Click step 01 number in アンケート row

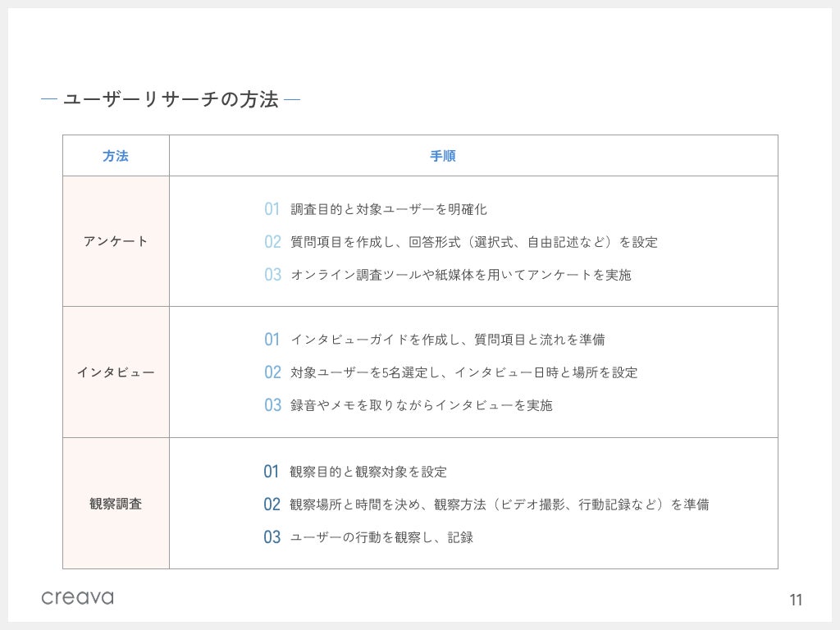tap(272, 209)
